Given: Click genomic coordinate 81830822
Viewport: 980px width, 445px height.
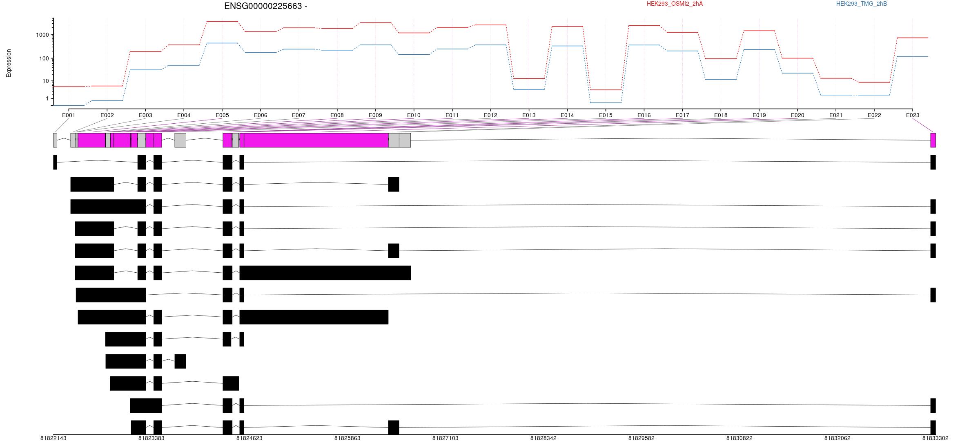Looking at the screenshot, I should click(739, 438).
